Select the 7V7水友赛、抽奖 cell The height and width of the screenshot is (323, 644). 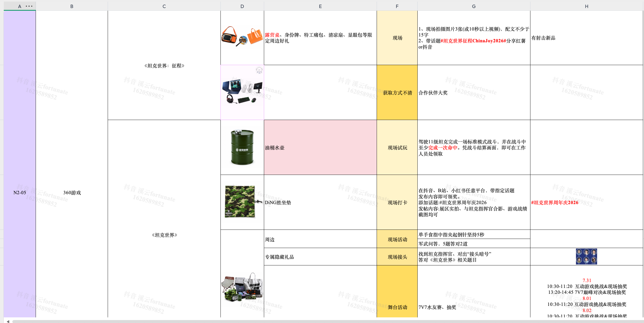[x=474, y=291]
